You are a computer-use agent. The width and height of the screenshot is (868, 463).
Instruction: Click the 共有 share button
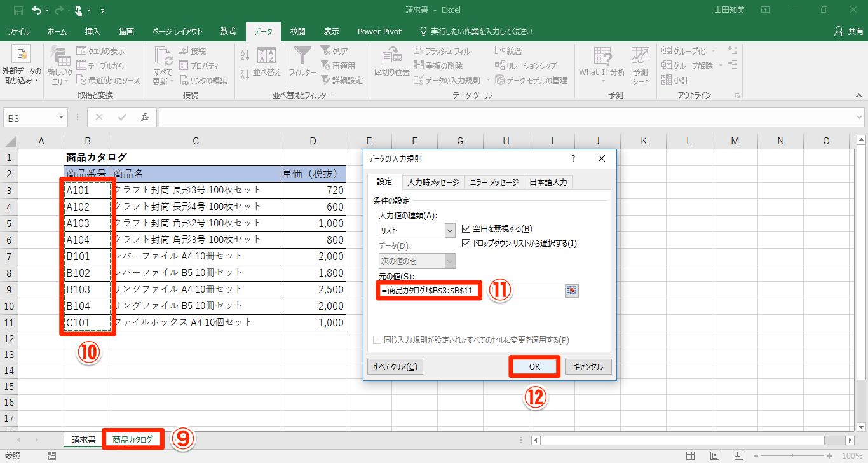849,31
